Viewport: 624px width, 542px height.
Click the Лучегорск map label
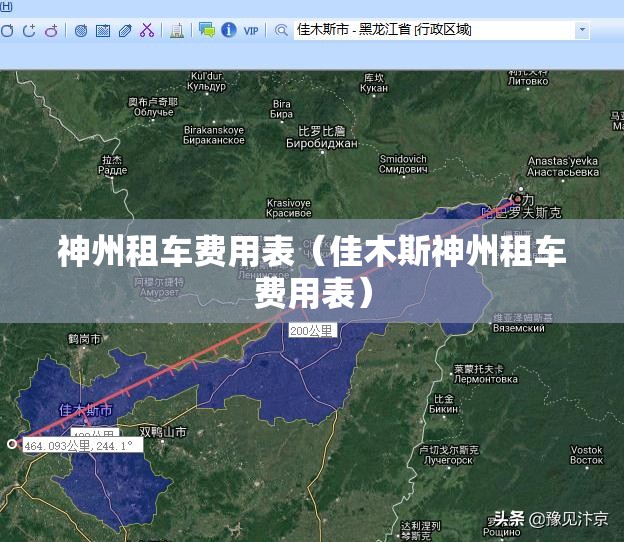(448, 460)
